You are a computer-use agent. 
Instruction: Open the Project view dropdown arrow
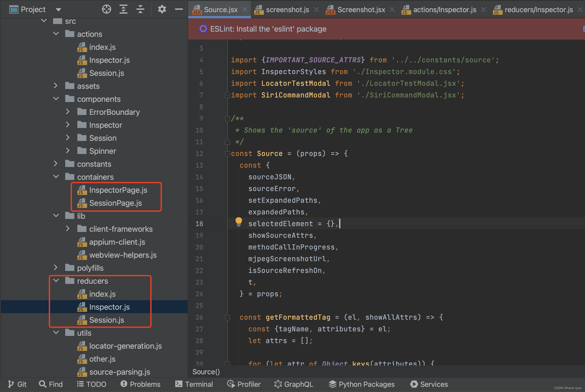click(58, 10)
